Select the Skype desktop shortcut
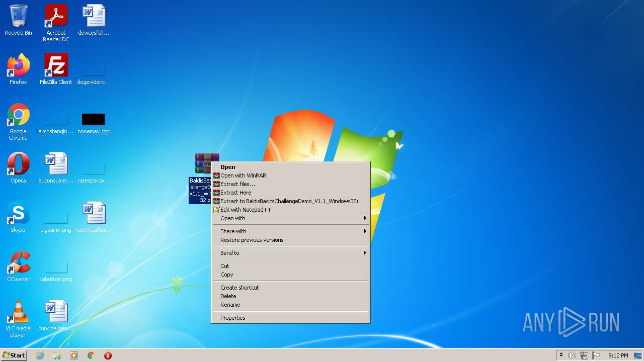Viewport: 644px width, 362px height. point(18,217)
